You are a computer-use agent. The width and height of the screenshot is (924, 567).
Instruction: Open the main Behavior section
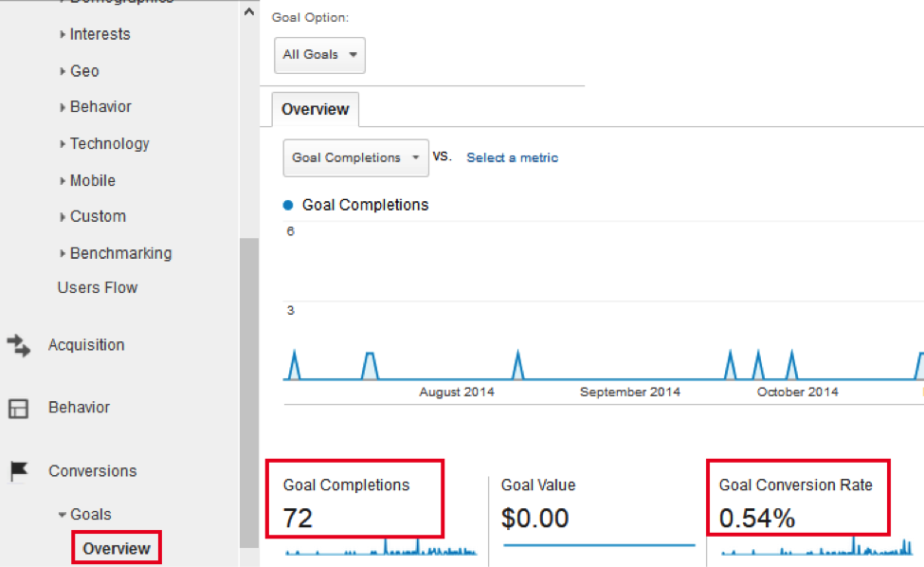pyautogui.click(x=79, y=408)
